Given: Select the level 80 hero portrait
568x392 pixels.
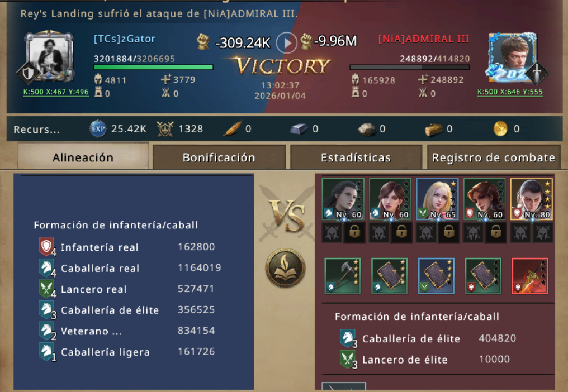Looking at the screenshot, I should tap(532, 199).
